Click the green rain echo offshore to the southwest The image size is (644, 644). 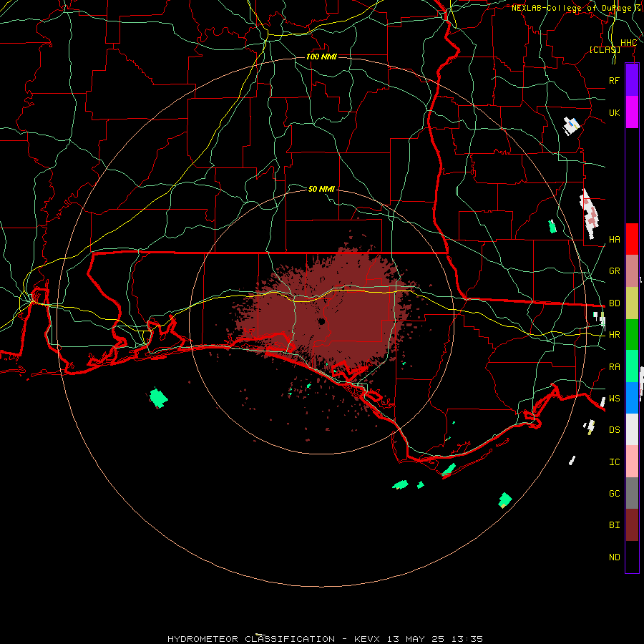pos(158,398)
